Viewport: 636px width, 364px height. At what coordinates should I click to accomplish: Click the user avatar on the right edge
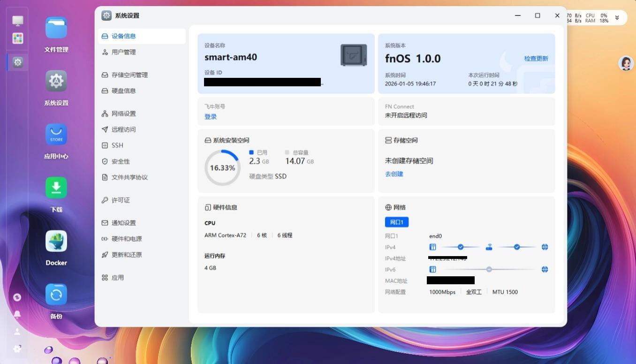626,63
